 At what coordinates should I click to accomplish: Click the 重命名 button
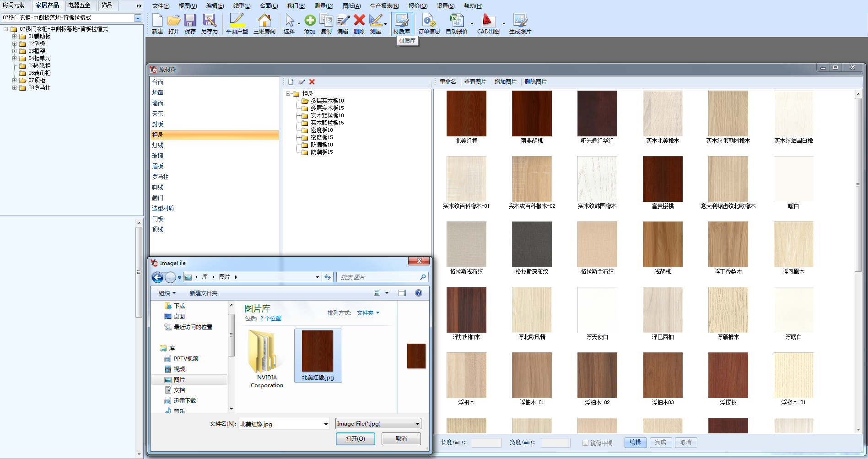tap(447, 82)
